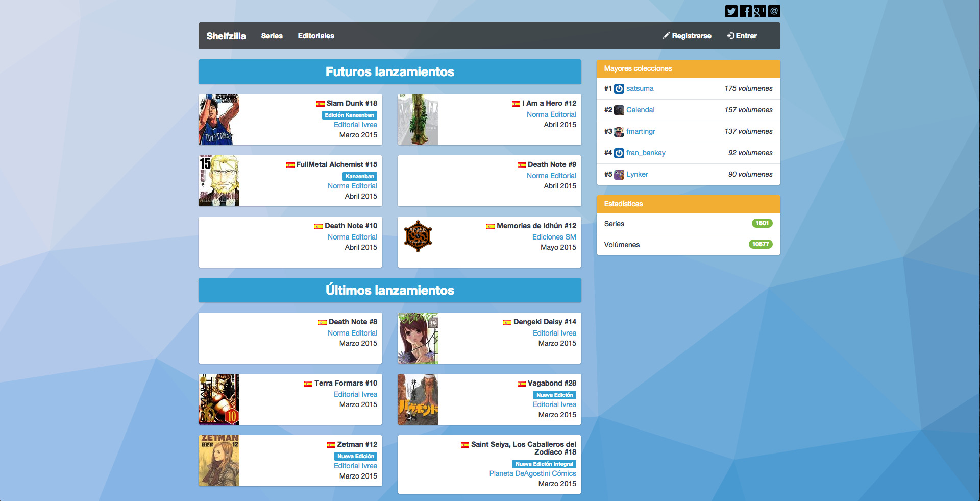Click fmartingr's avatar icon

[619, 132]
